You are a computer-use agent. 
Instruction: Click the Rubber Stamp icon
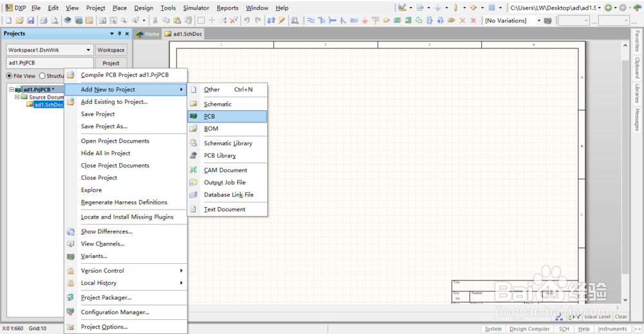(x=187, y=20)
